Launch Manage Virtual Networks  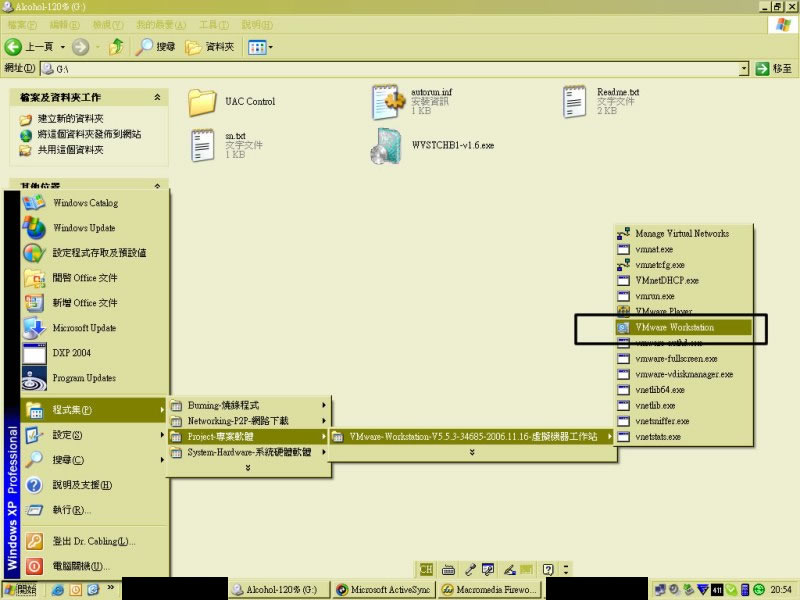pyautogui.click(x=684, y=234)
